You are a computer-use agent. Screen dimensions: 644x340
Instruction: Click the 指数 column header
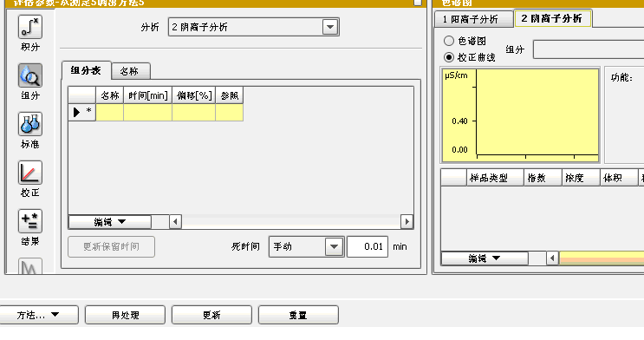pos(543,178)
